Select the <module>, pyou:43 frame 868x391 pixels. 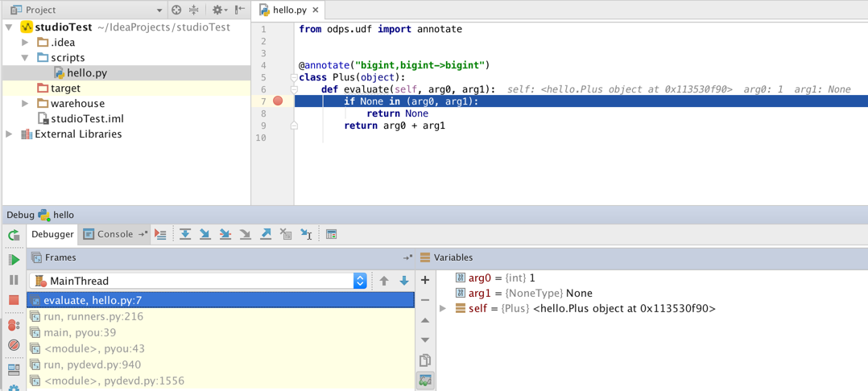pyautogui.click(x=221, y=348)
